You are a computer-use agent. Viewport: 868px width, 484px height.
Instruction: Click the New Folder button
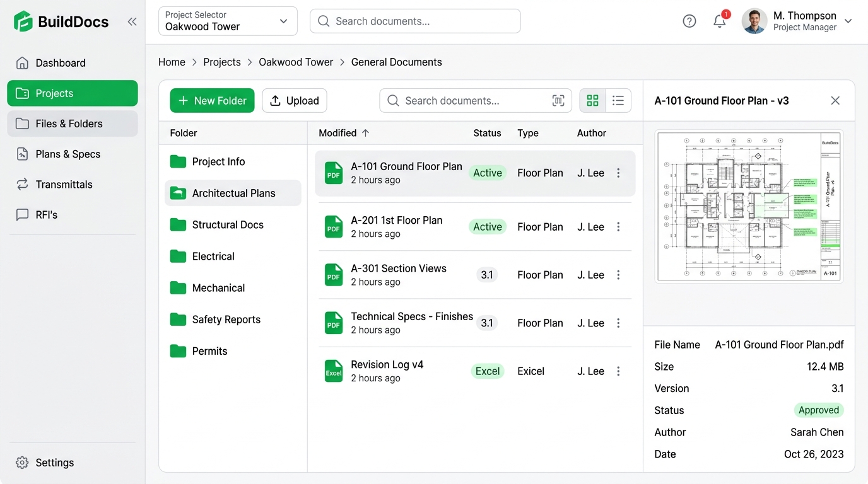pos(212,101)
